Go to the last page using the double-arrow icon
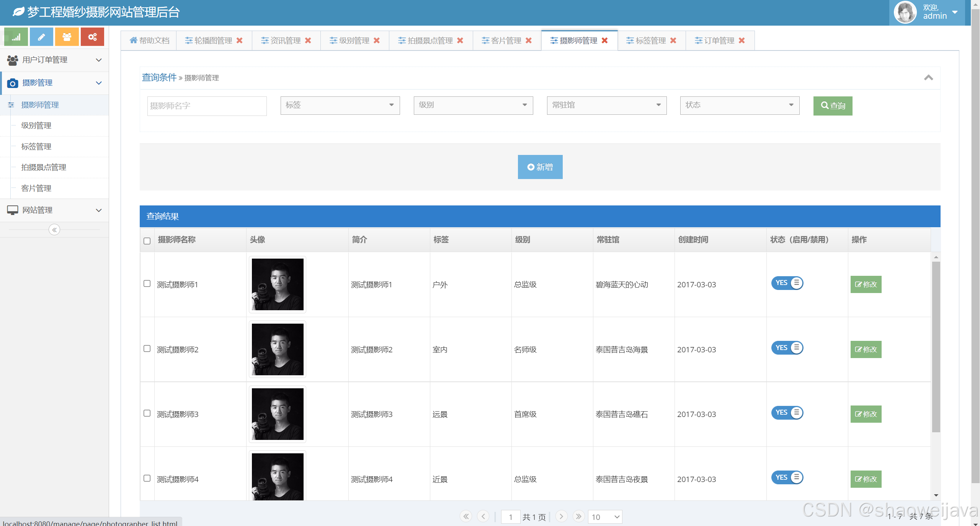This screenshot has height=526, width=980. tap(578, 516)
